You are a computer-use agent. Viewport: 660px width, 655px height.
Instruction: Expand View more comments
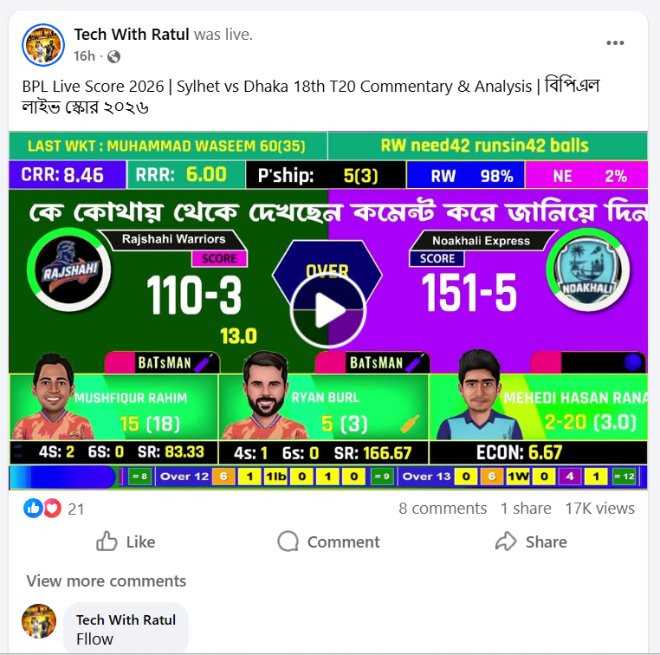[x=106, y=581]
